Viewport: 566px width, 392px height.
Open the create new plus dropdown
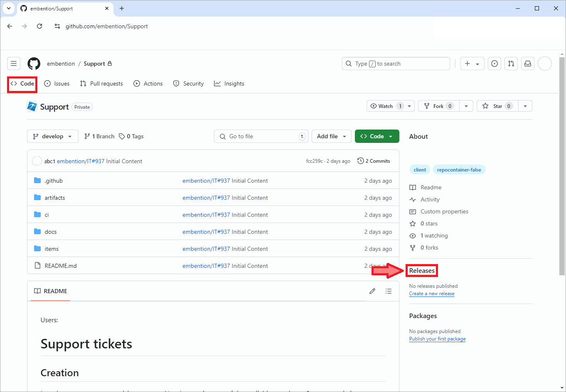point(472,64)
